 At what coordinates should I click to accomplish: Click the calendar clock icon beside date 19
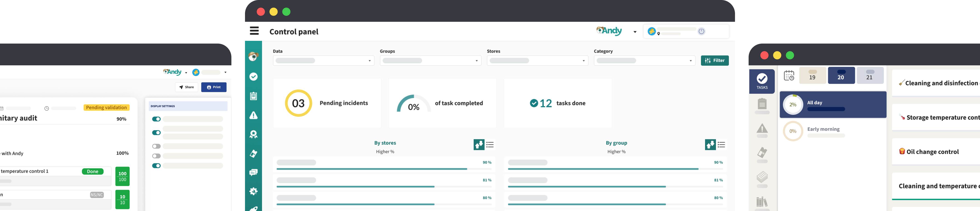(789, 76)
